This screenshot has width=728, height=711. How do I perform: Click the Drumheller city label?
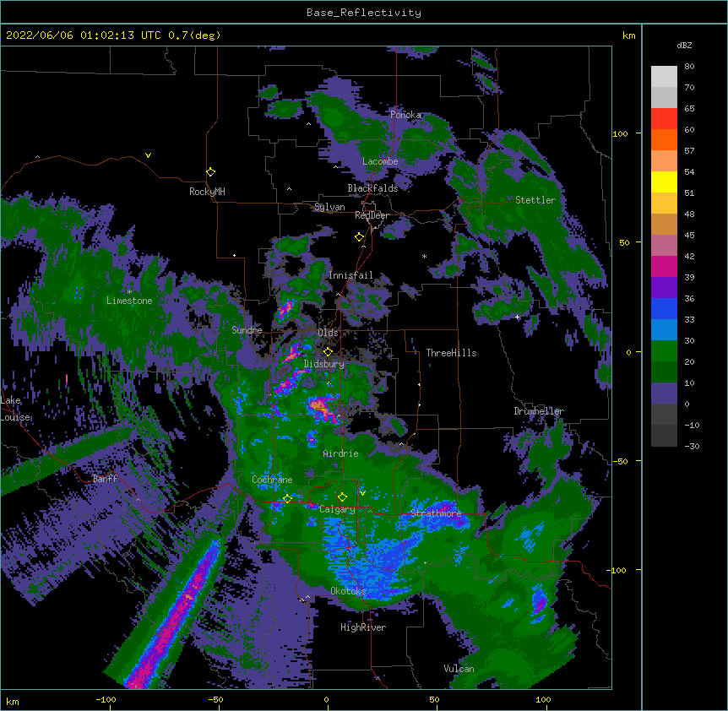tap(539, 411)
